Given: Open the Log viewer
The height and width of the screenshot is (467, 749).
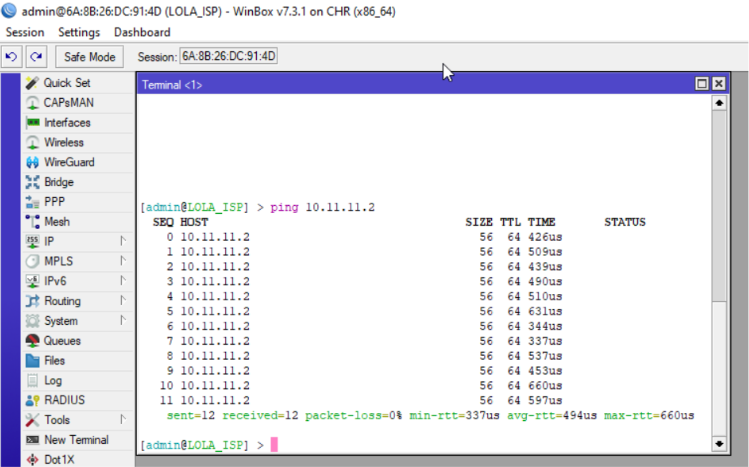Looking at the screenshot, I should tap(53, 380).
